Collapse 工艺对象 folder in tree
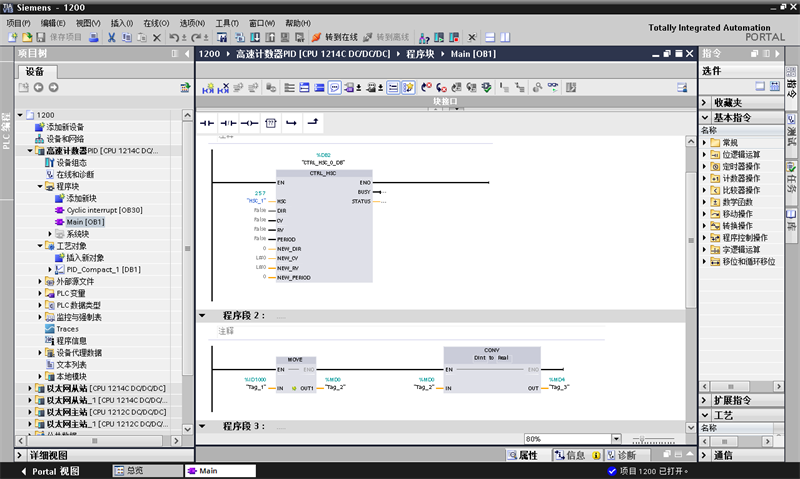Image resolution: width=800 pixels, height=479 pixels. click(x=40, y=246)
